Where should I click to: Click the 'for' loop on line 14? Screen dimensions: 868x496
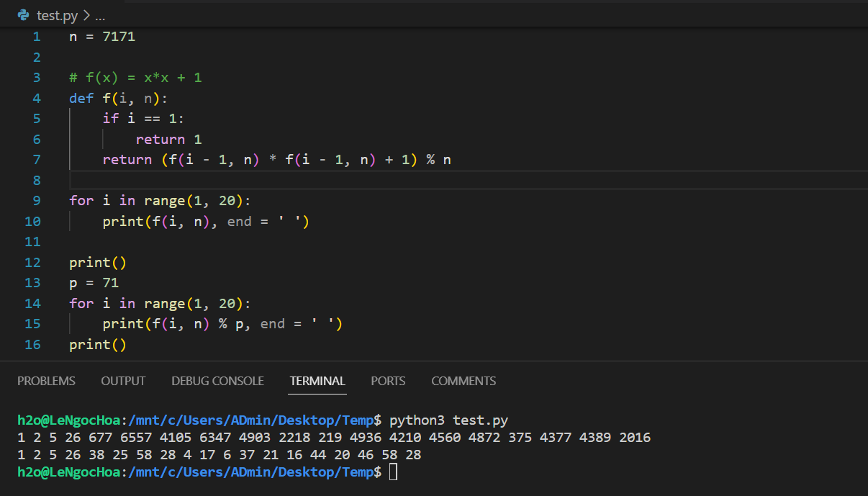click(x=161, y=303)
